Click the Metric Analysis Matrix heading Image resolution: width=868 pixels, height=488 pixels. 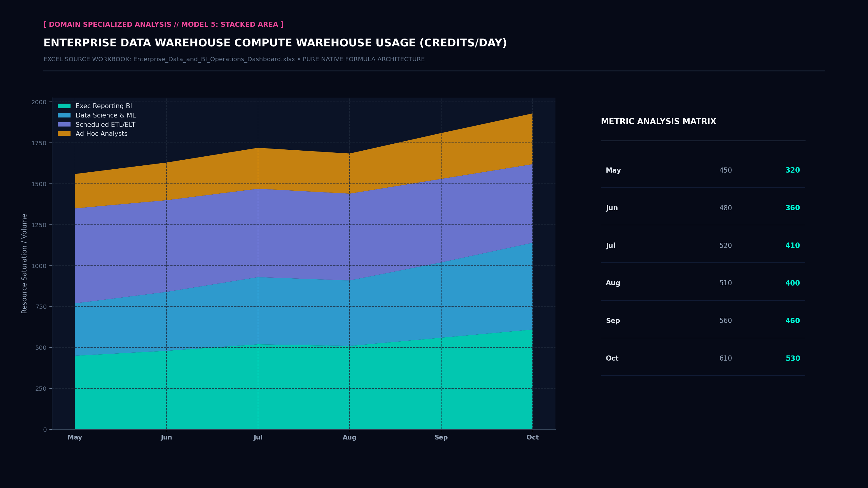[x=659, y=122]
